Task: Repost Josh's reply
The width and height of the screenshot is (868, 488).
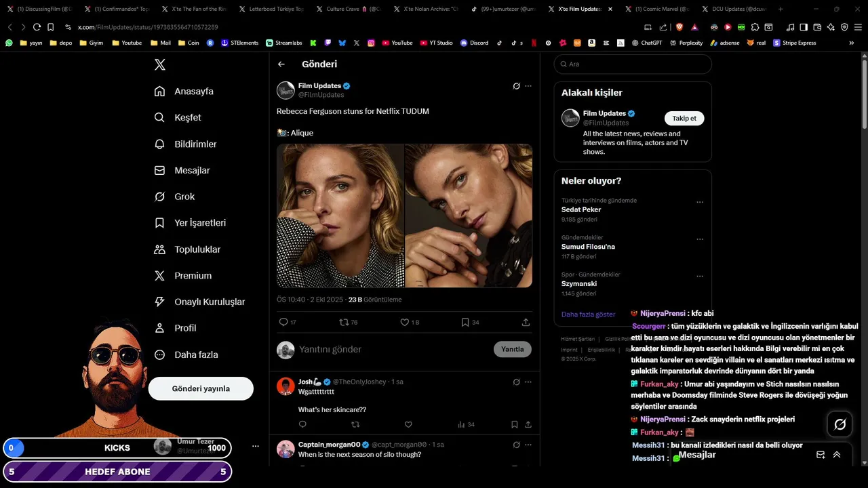Action: (x=355, y=425)
